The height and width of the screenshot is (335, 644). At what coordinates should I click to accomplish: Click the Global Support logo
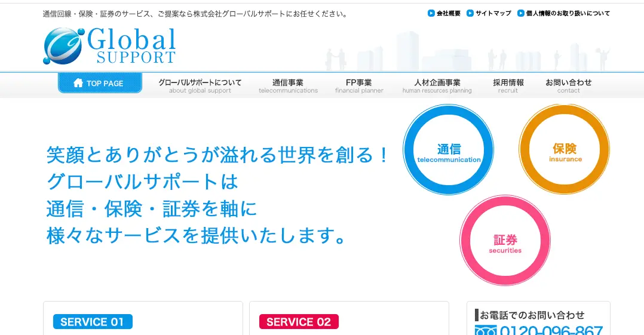(109, 46)
